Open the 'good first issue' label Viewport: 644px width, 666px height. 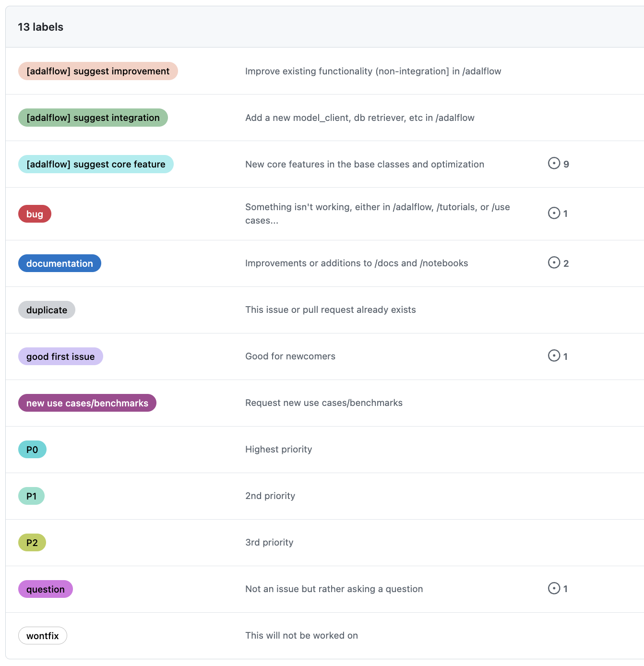(60, 357)
